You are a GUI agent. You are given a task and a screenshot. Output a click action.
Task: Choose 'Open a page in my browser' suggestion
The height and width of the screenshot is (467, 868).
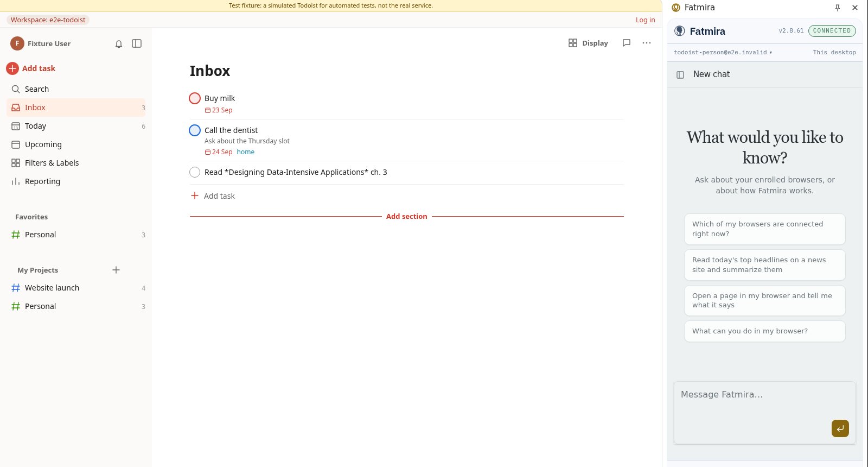tap(765, 300)
